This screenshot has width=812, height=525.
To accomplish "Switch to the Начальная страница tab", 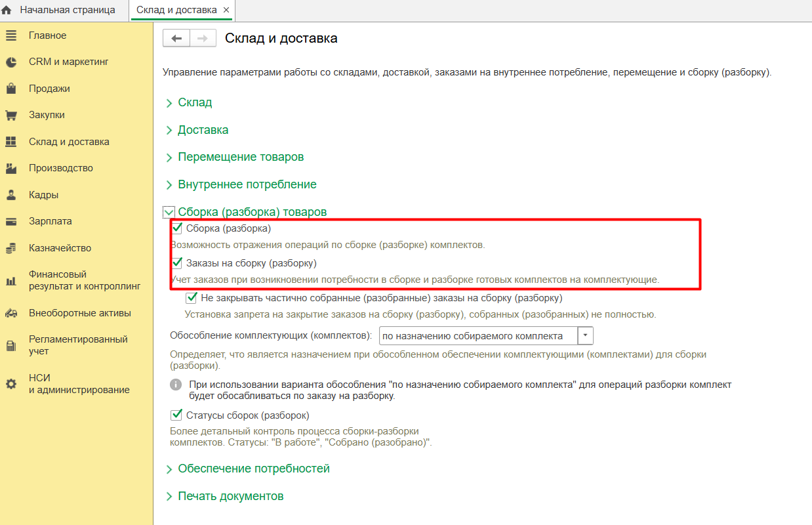I will click(x=67, y=10).
